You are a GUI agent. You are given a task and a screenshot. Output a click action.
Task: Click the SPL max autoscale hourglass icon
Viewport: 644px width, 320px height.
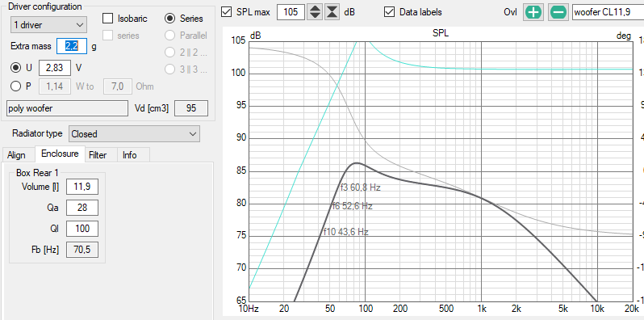(x=332, y=12)
